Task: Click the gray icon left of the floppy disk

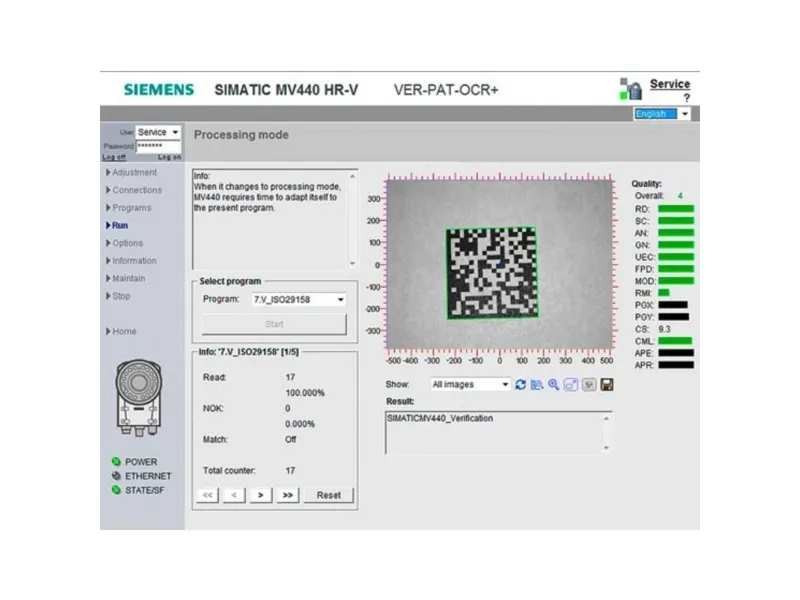Action: click(589, 385)
